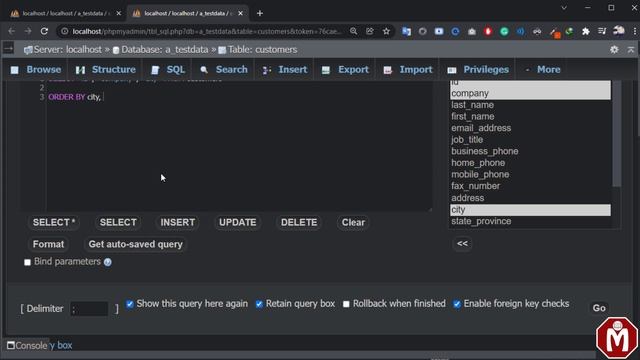This screenshot has width=640, height=360.
Task: Select city in the columns list
Action: coord(531,210)
